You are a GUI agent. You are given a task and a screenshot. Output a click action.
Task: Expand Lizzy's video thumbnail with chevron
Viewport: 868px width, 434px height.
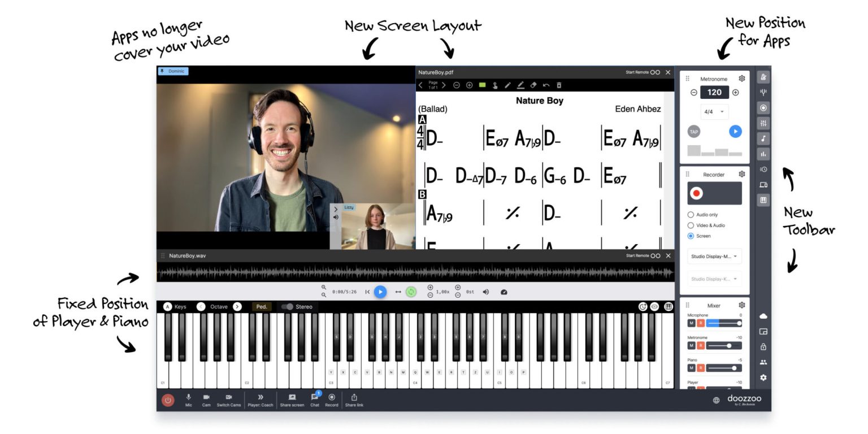[x=336, y=209]
